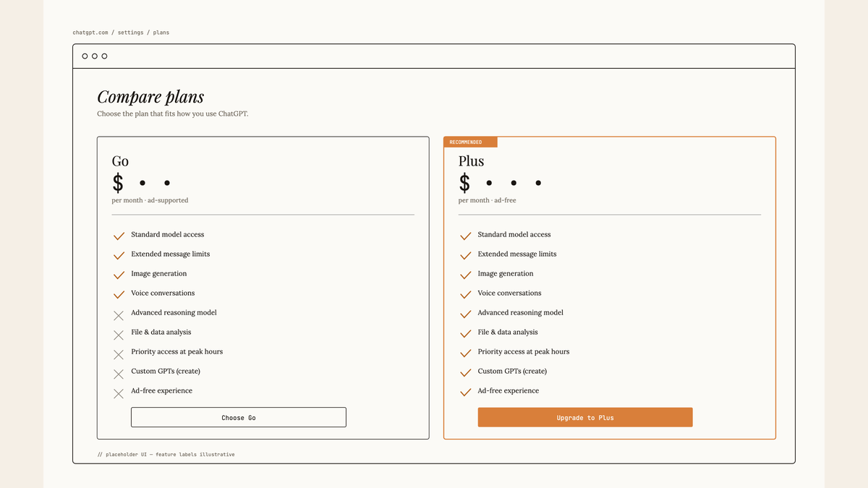The width and height of the screenshot is (868, 488).
Task: Click 'Ad-free experience' label in Go card
Action: click(x=161, y=390)
